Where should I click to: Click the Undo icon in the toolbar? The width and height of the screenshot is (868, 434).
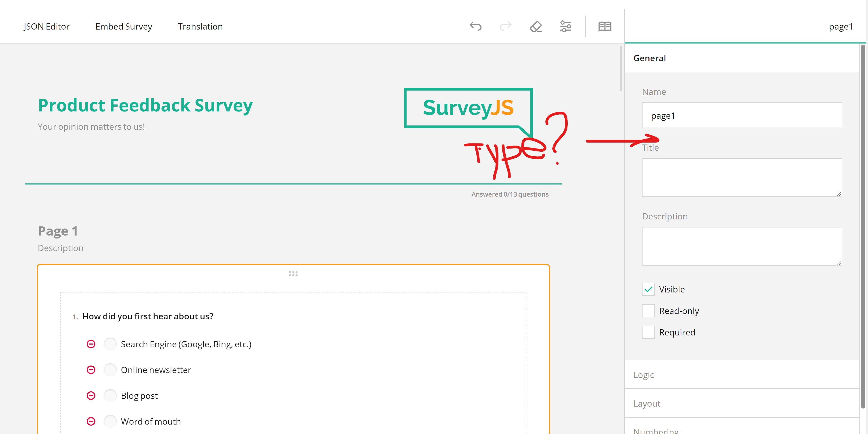tap(475, 26)
